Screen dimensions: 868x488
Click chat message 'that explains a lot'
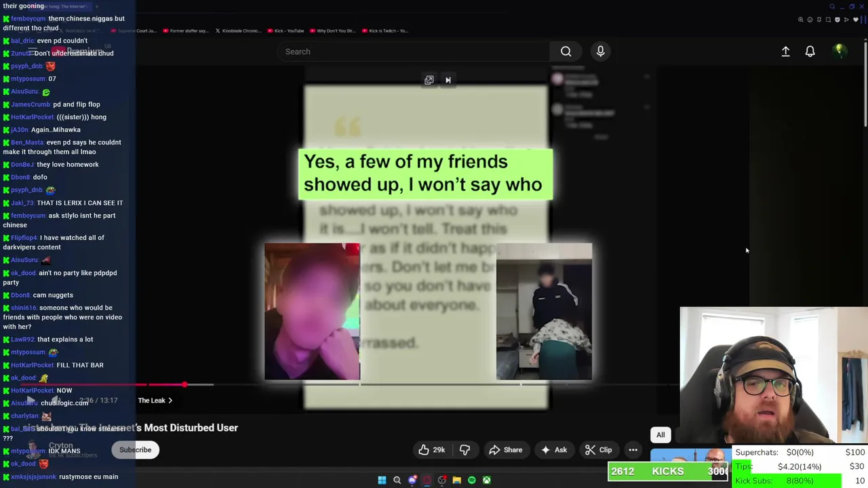click(x=65, y=339)
